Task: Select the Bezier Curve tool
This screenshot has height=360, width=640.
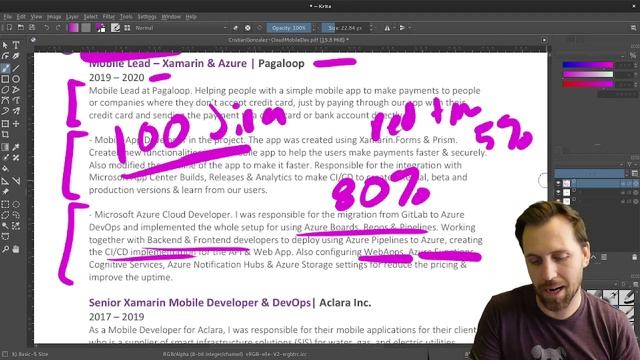Action: tap(5, 100)
